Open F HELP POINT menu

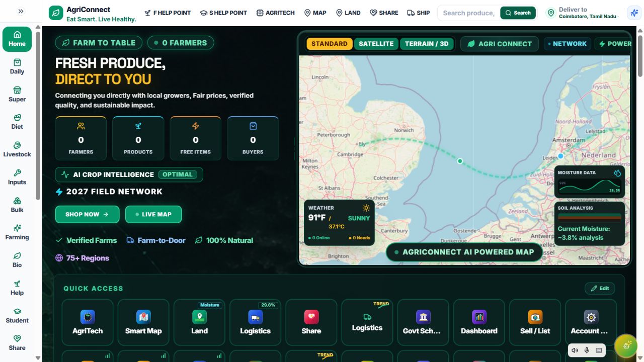[x=168, y=13]
